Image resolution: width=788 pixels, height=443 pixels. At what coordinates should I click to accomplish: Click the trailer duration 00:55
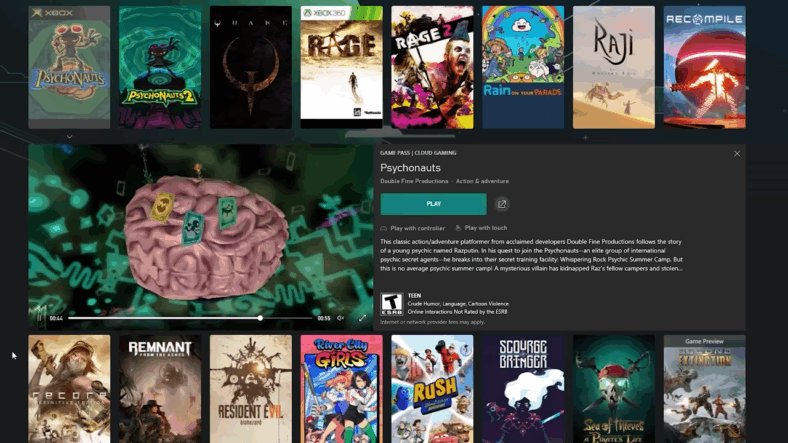pos(324,318)
